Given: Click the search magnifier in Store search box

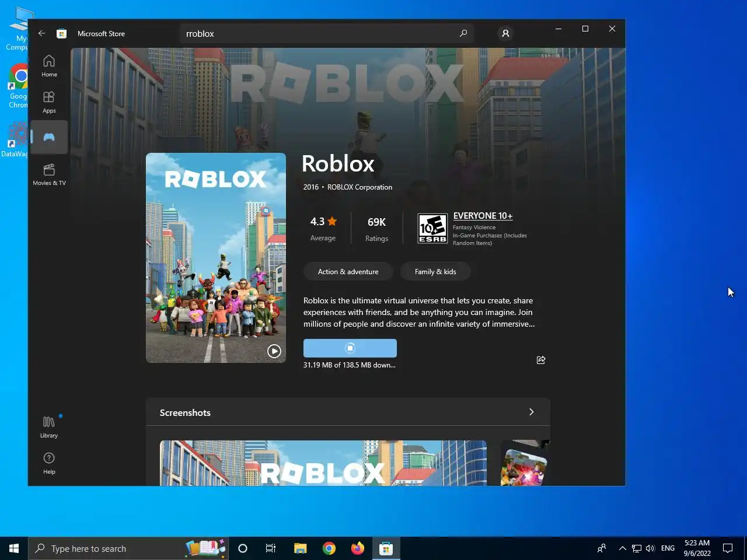Looking at the screenshot, I should [463, 33].
